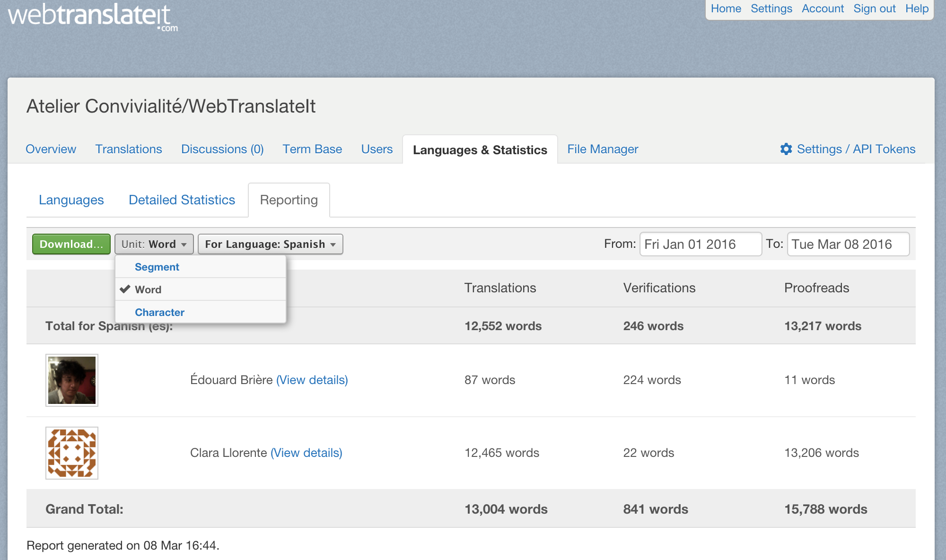
Task: Click the green Download button
Action: coord(71,244)
